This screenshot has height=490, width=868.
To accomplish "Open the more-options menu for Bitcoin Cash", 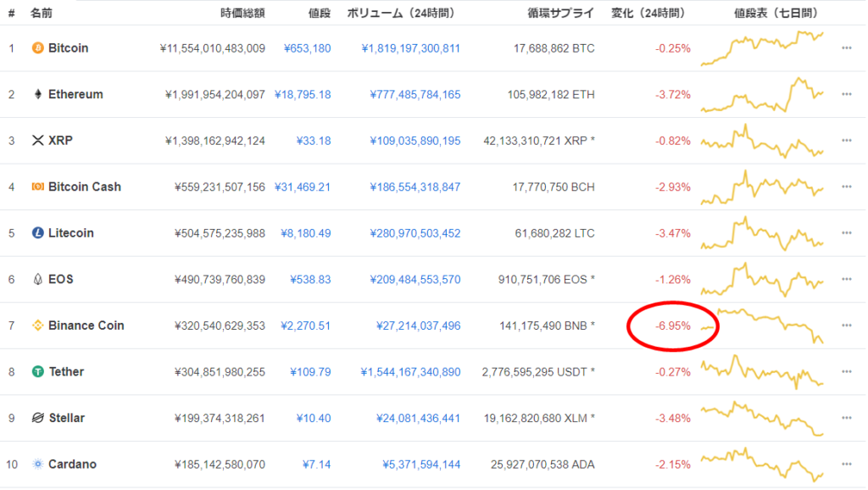I will coord(847,187).
